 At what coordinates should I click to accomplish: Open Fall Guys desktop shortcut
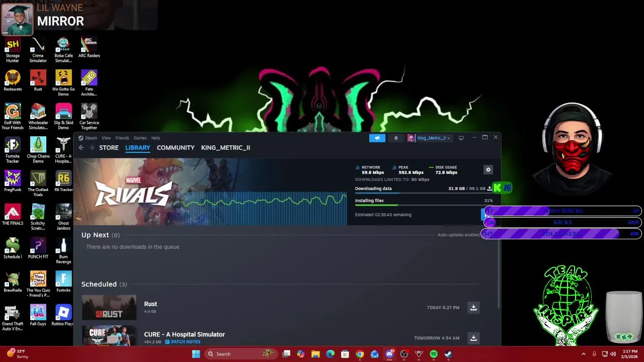point(38,316)
